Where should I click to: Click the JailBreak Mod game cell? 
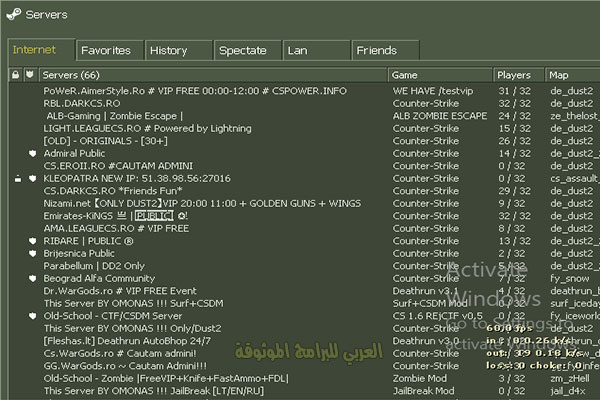423,391
